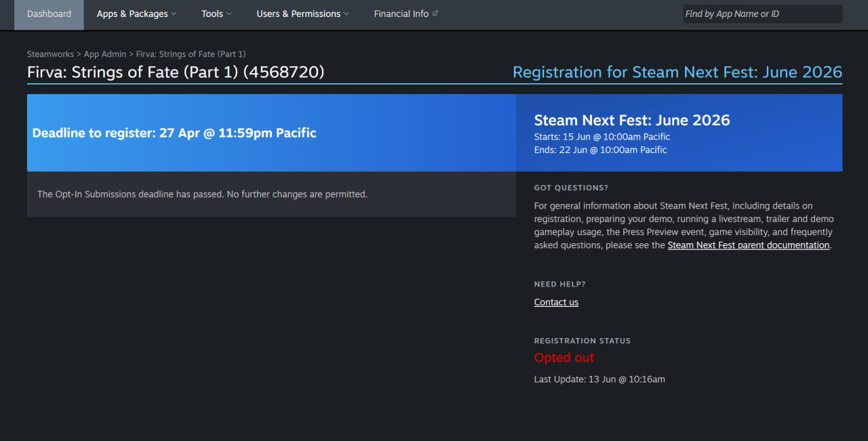868x441 pixels.
Task: Open the Financial Info link
Action: (401, 14)
